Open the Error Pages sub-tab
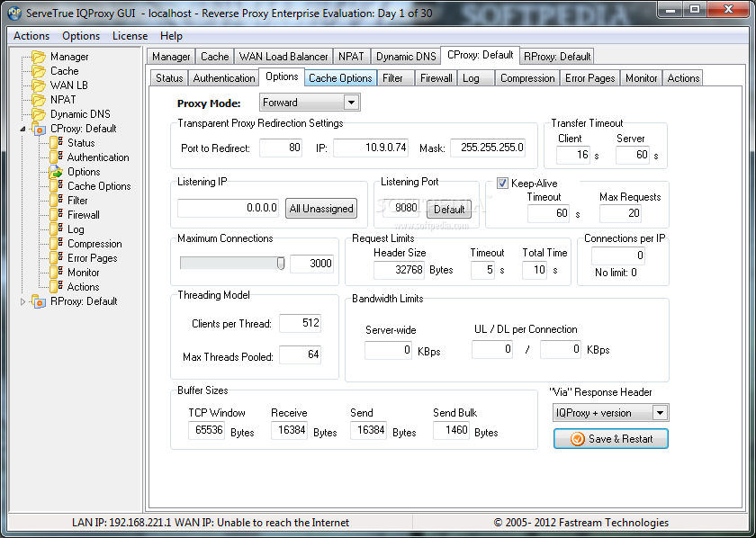 click(590, 78)
